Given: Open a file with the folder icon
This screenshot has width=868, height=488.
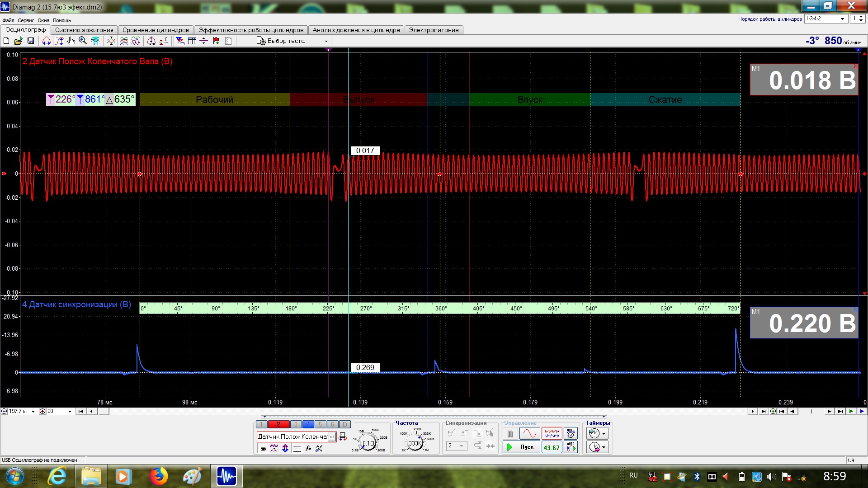Looking at the screenshot, I should click(19, 41).
